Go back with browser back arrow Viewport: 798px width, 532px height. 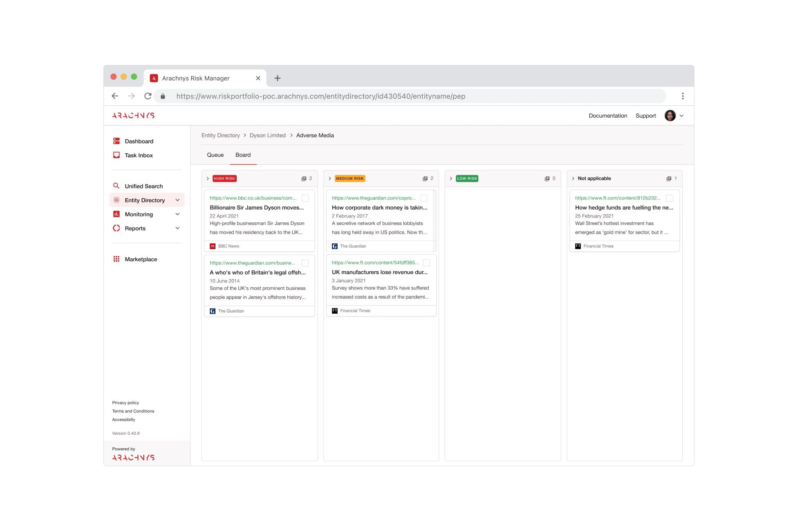pos(115,96)
